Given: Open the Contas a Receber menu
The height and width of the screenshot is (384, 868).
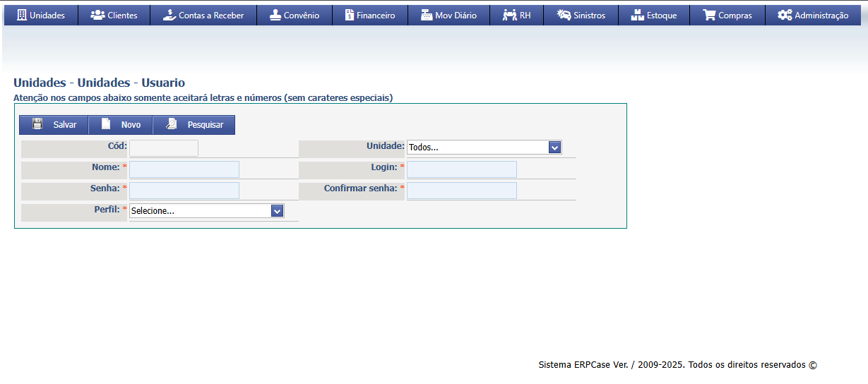Looking at the screenshot, I should pyautogui.click(x=203, y=15).
